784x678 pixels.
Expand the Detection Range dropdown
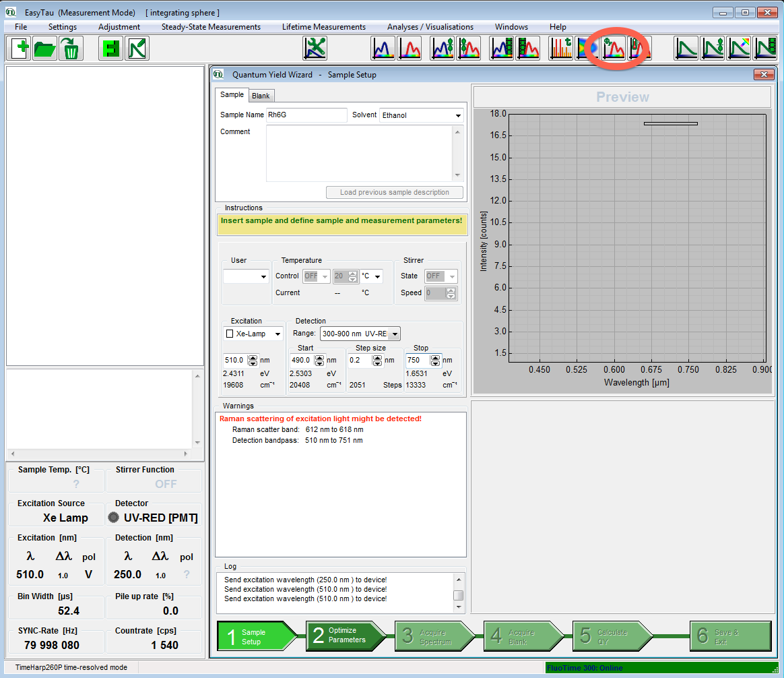pyautogui.click(x=394, y=334)
